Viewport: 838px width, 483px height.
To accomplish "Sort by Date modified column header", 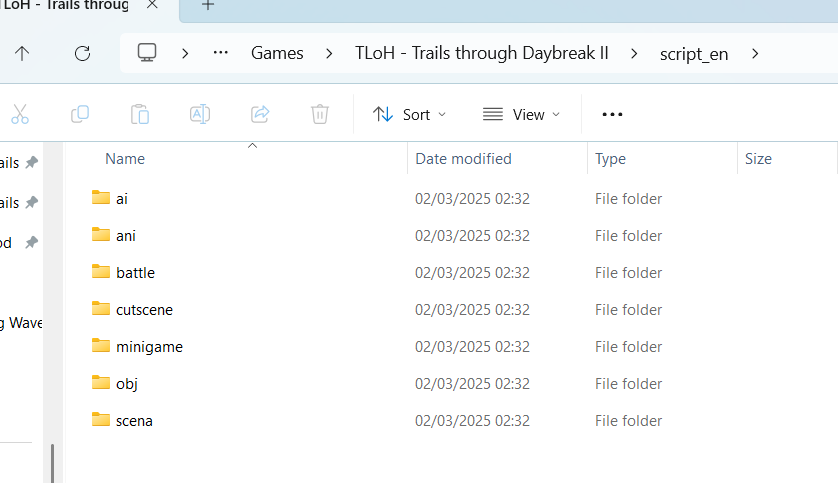I will [463, 159].
